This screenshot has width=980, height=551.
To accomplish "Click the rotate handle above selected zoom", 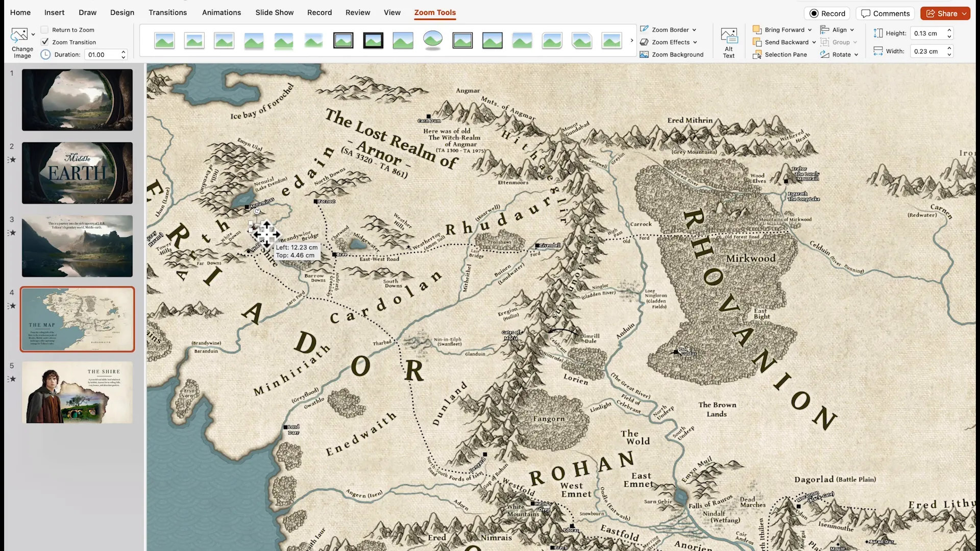I will click(257, 211).
